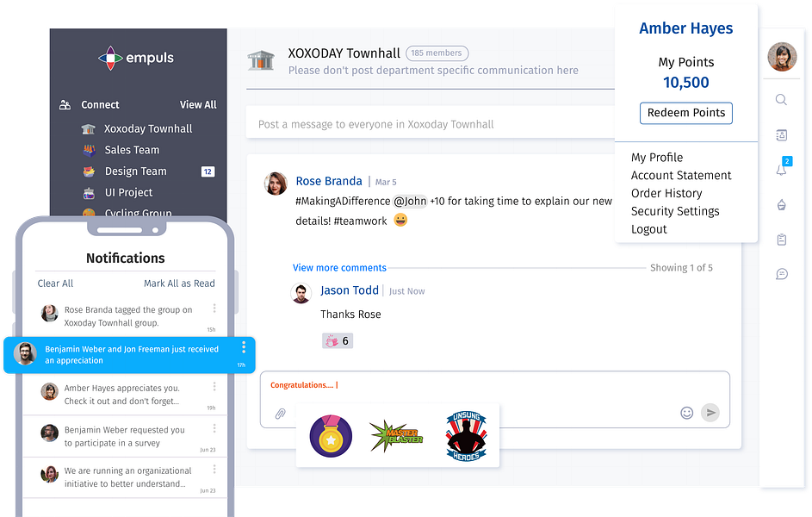Click the 10,500 points value
The image size is (812, 517).
click(686, 83)
